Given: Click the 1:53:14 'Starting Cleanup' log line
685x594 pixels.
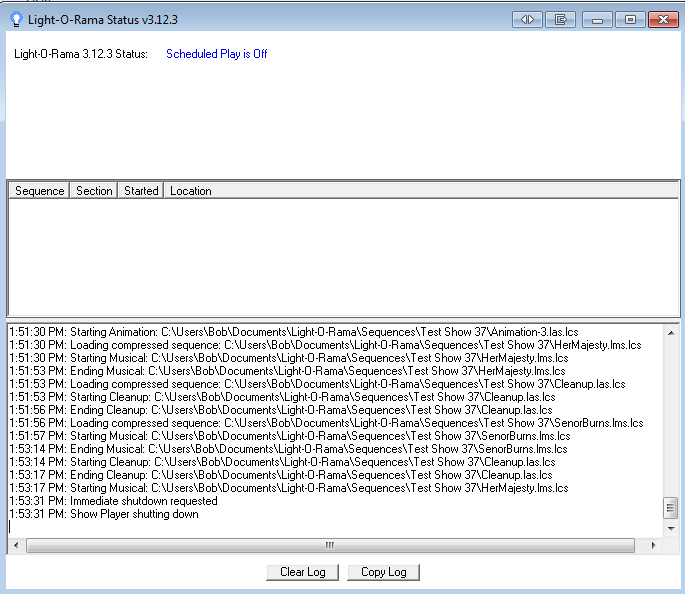Looking at the screenshot, I should tap(283, 462).
